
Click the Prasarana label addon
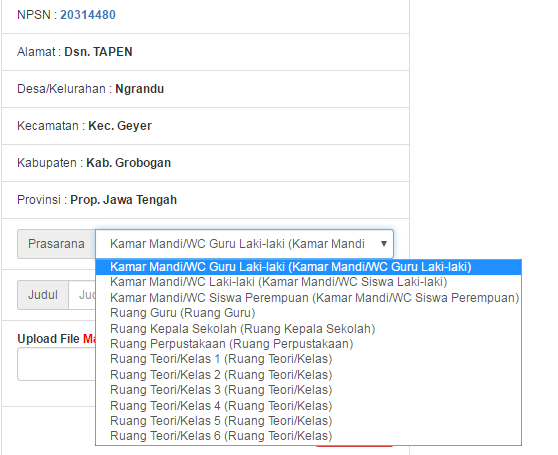[x=56, y=244]
